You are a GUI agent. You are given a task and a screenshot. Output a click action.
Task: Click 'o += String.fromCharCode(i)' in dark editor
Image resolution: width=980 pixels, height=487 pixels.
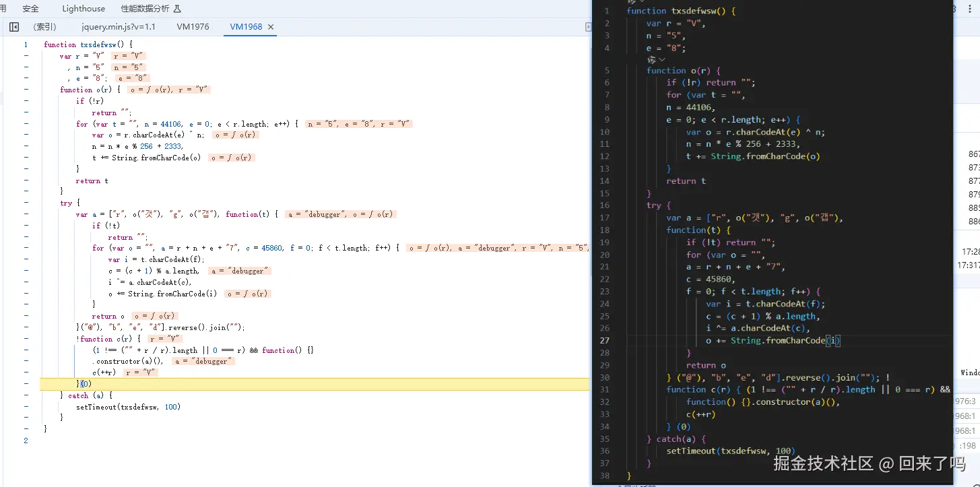[x=773, y=341]
